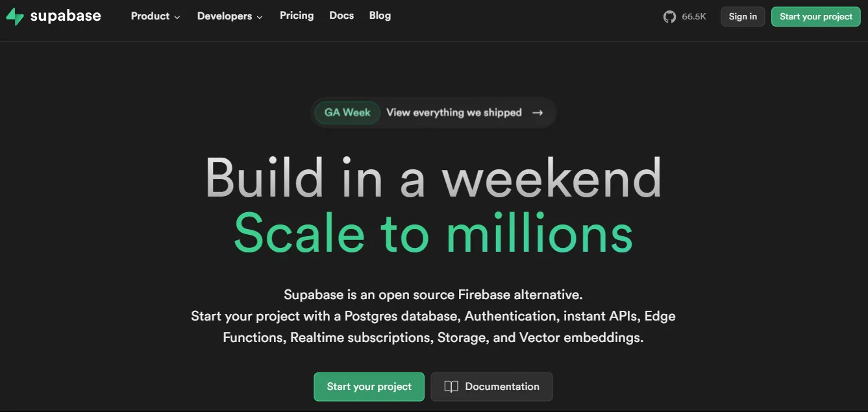The height and width of the screenshot is (412, 868).
Task: Go to the Pricing page
Action: (x=297, y=16)
